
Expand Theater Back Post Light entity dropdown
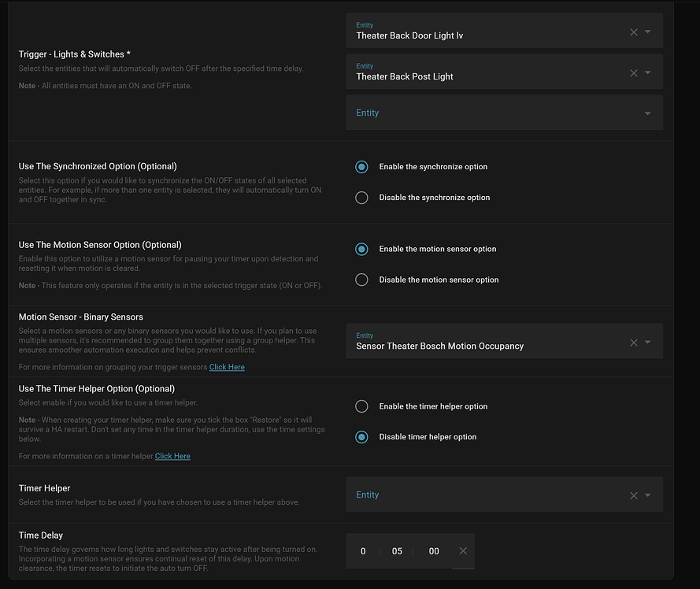coord(648,72)
